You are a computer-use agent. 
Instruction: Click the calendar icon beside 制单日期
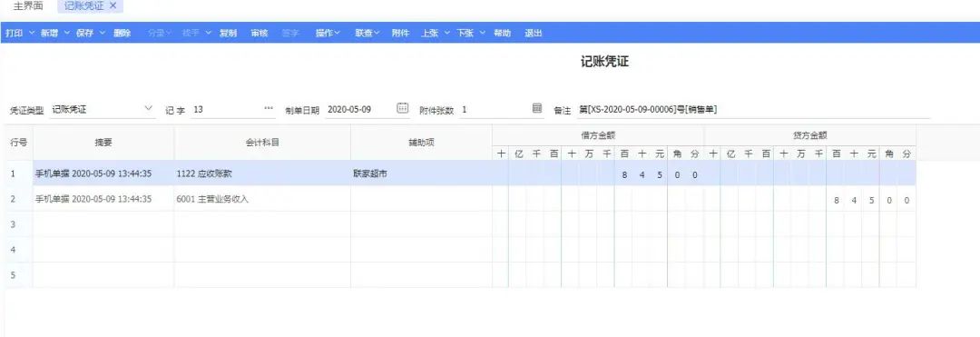pos(403,108)
